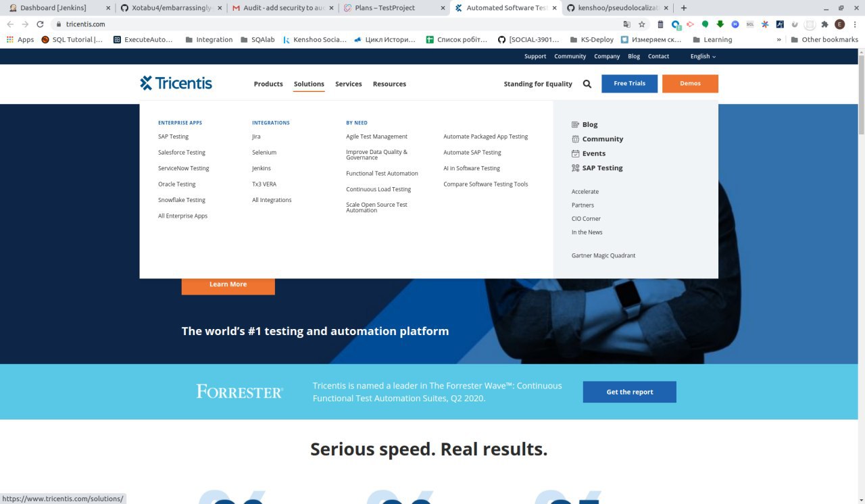The height and width of the screenshot is (504, 865).
Task: Click the SAP Testing icon in sidebar
Action: [576, 168]
